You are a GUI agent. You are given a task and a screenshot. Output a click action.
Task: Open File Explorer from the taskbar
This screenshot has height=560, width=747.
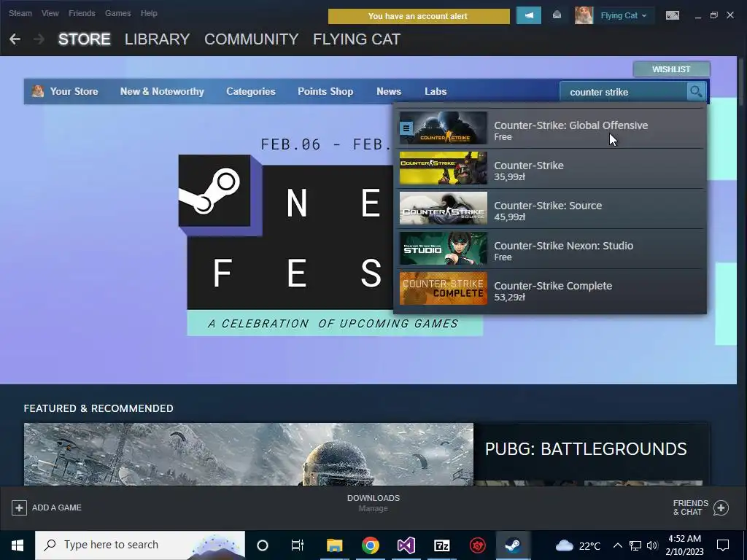coord(334,545)
